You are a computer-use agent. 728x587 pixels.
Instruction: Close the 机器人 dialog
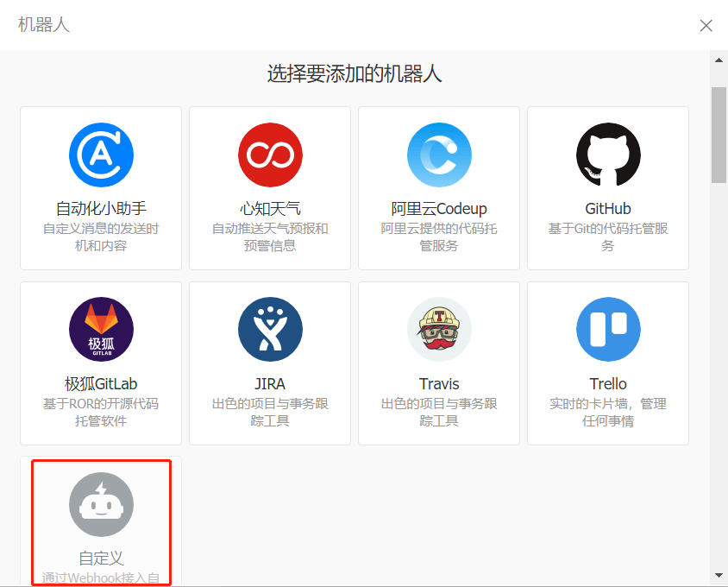[x=706, y=25]
